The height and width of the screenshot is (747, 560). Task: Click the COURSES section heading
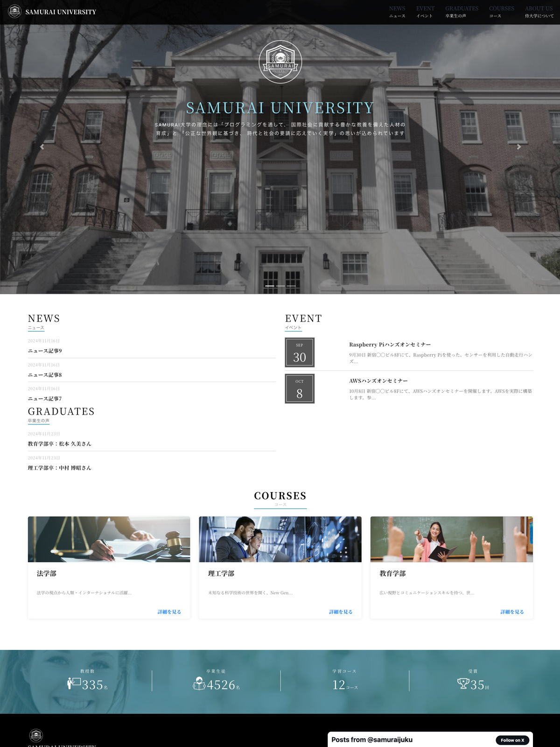(x=280, y=496)
